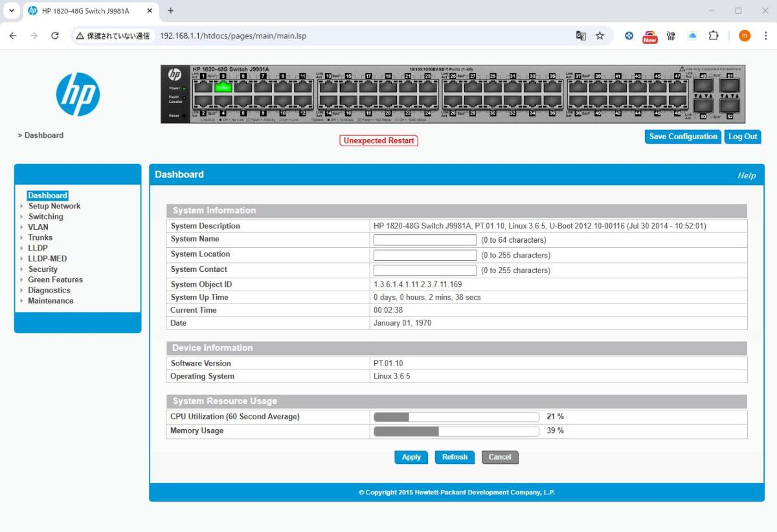777x532 pixels.
Task: Select port 36 on the switch faceplate
Action: pos(552,100)
